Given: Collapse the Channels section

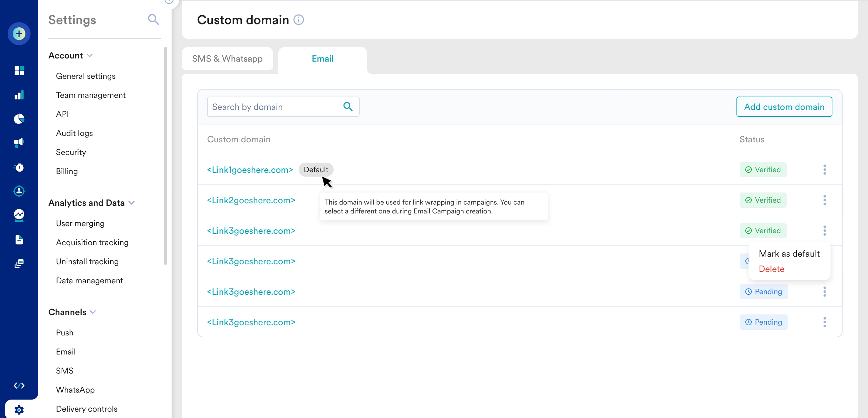Looking at the screenshot, I should (93, 312).
